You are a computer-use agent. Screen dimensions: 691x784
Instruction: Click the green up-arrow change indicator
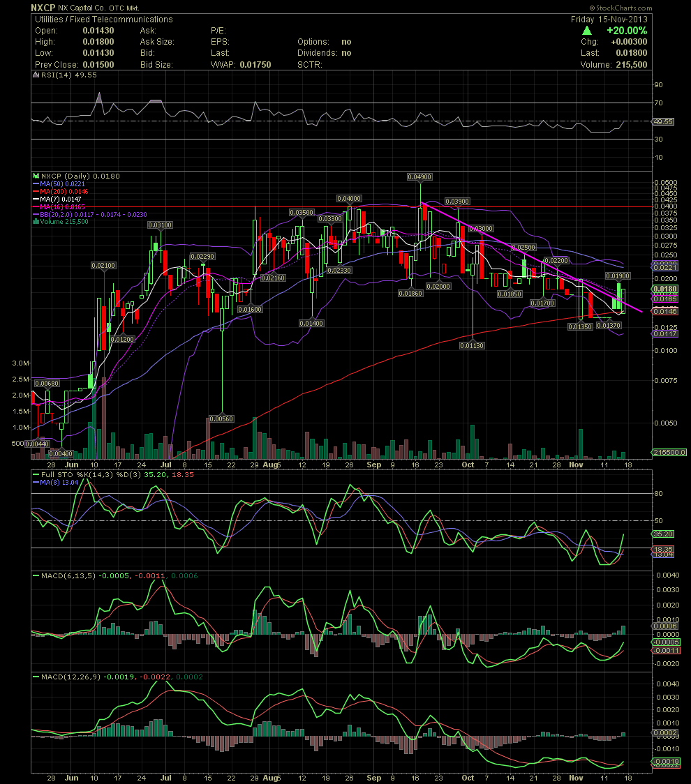(586, 31)
